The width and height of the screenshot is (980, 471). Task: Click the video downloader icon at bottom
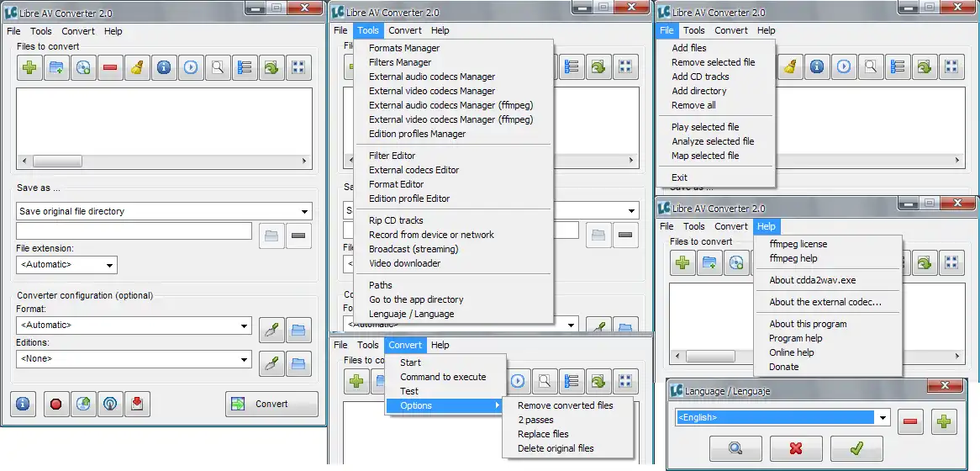click(x=137, y=404)
